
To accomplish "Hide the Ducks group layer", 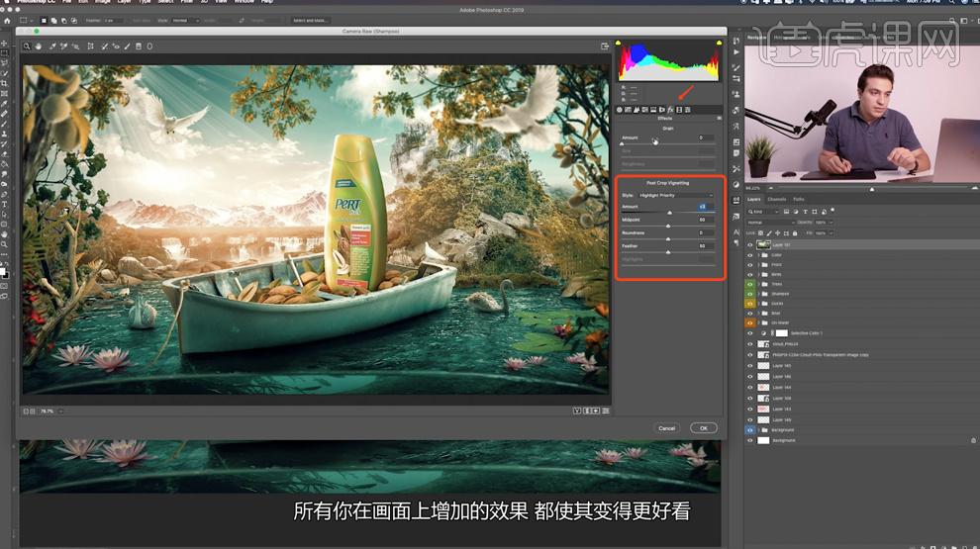I will coord(750,304).
